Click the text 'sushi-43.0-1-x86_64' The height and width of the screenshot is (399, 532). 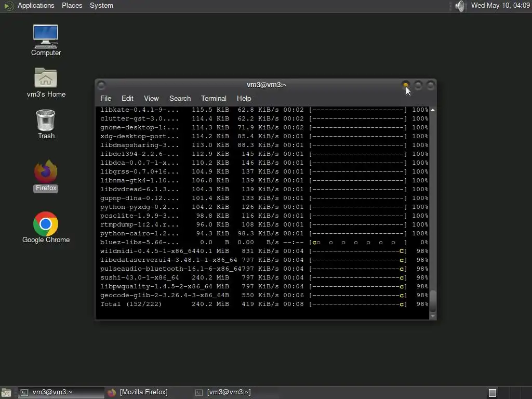coord(139,277)
